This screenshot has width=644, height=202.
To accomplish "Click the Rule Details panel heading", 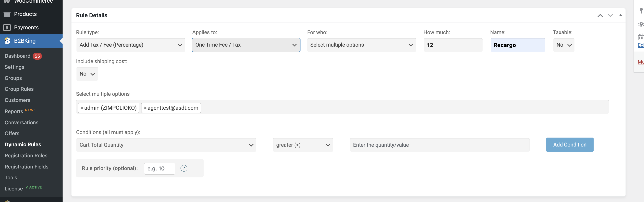I will [92, 15].
